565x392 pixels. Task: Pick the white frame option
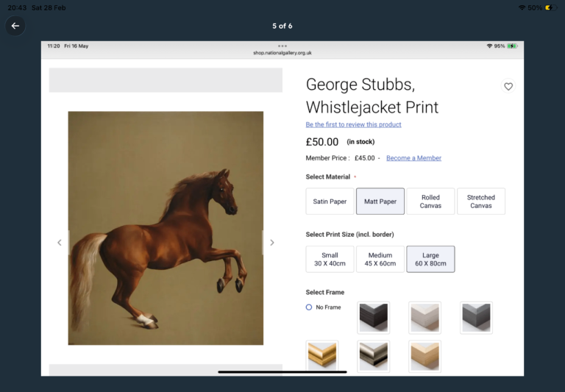pos(424,318)
